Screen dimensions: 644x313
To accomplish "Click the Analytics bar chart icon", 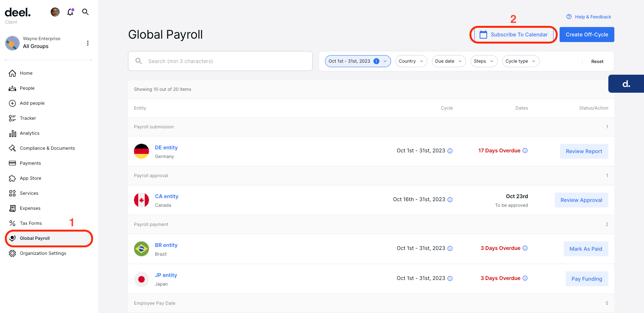I will (x=12, y=133).
